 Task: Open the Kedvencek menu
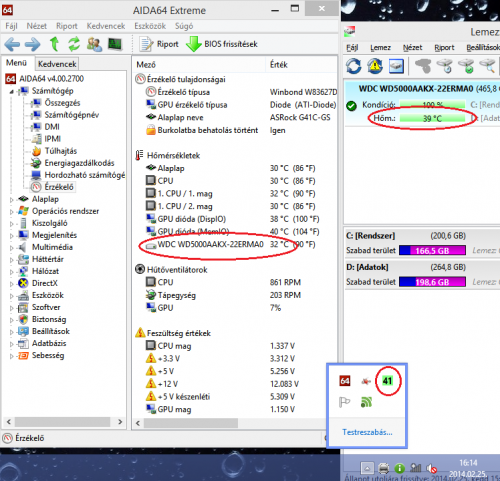[x=106, y=26]
